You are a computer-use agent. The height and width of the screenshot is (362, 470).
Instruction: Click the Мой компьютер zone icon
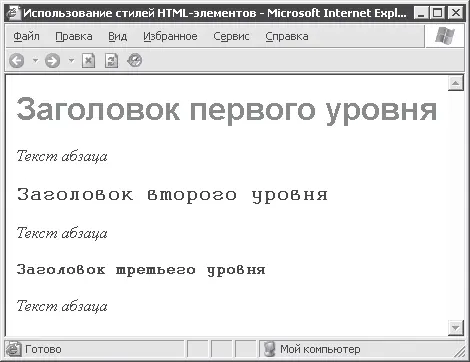point(269,349)
